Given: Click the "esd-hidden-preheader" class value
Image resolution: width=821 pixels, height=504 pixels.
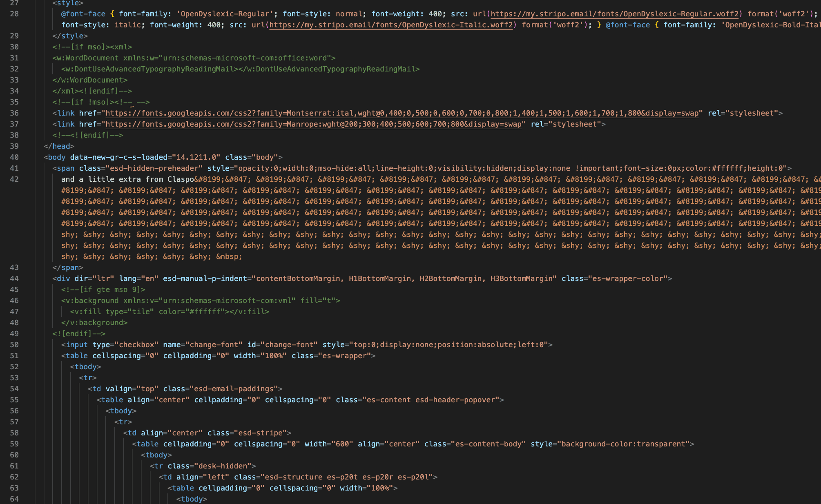Looking at the screenshot, I should coord(154,168).
